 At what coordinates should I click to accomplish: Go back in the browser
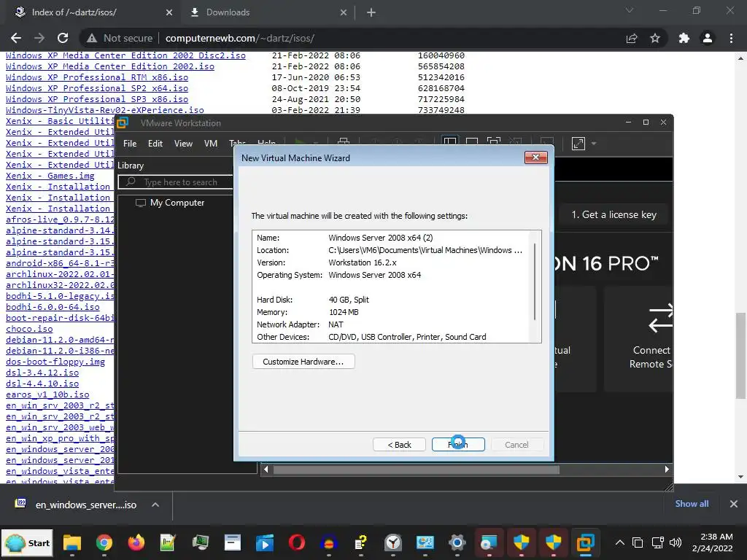tap(16, 38)
